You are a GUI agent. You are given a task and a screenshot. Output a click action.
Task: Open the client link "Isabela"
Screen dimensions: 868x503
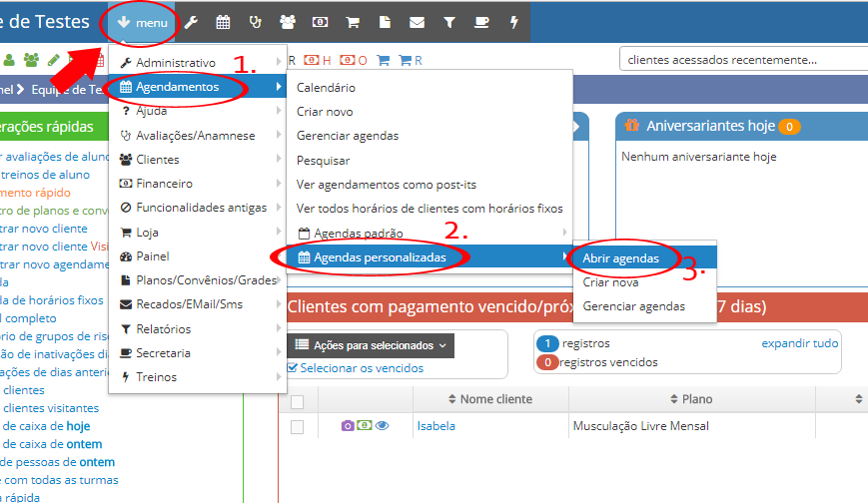[435, 426]
